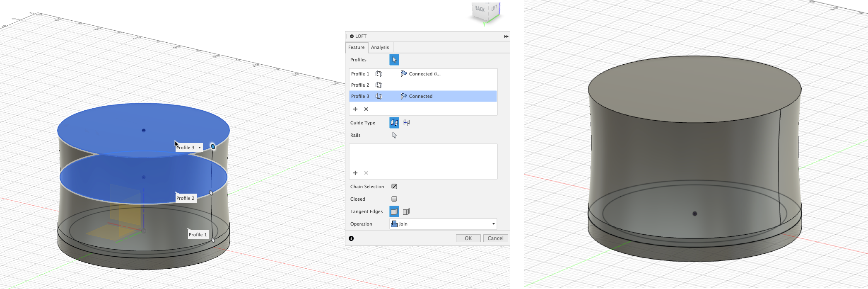
Task: Select the Feature tab
Action: point(356,47)
